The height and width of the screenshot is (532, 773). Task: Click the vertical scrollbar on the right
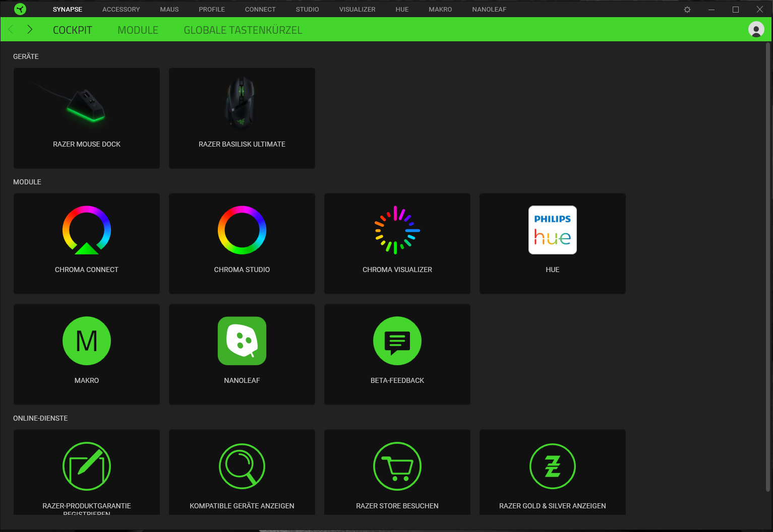(768, 267)
